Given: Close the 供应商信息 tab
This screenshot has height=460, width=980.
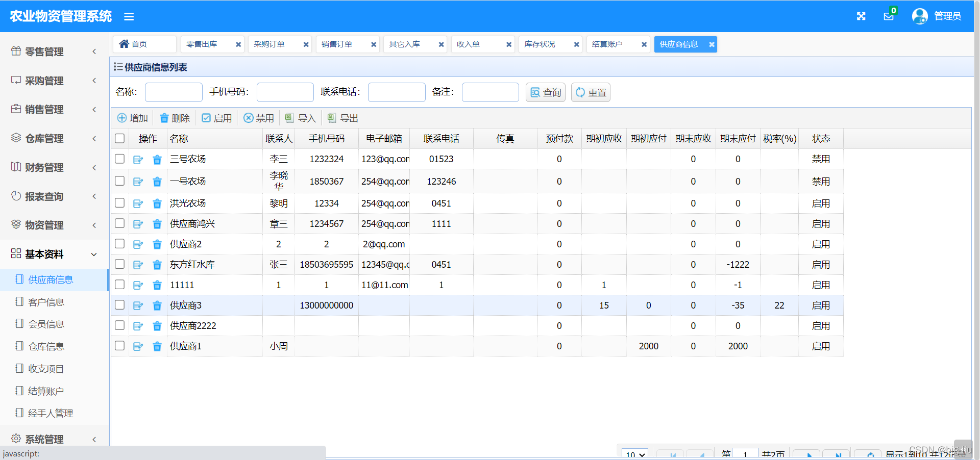Looking at the screenshot, I should 712,44.
